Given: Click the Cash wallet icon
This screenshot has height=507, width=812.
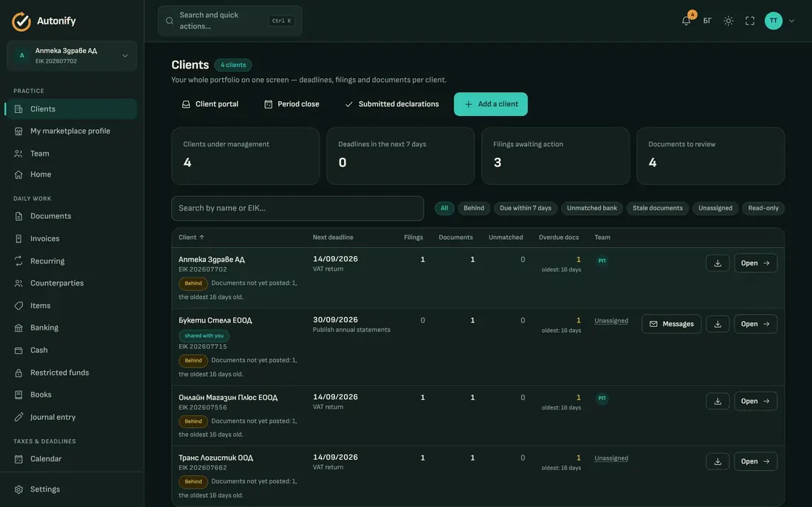Looking at the screenshot, I should 18,350.
